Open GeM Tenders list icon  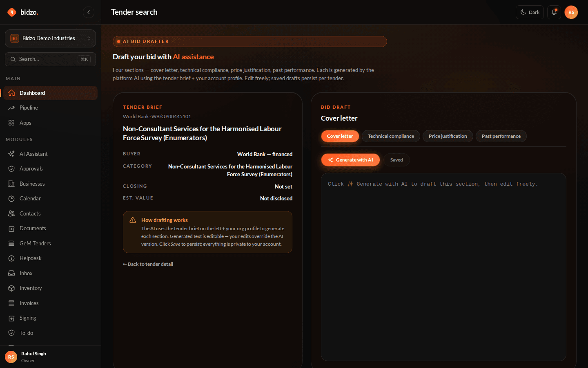click(x=11, y=243)
